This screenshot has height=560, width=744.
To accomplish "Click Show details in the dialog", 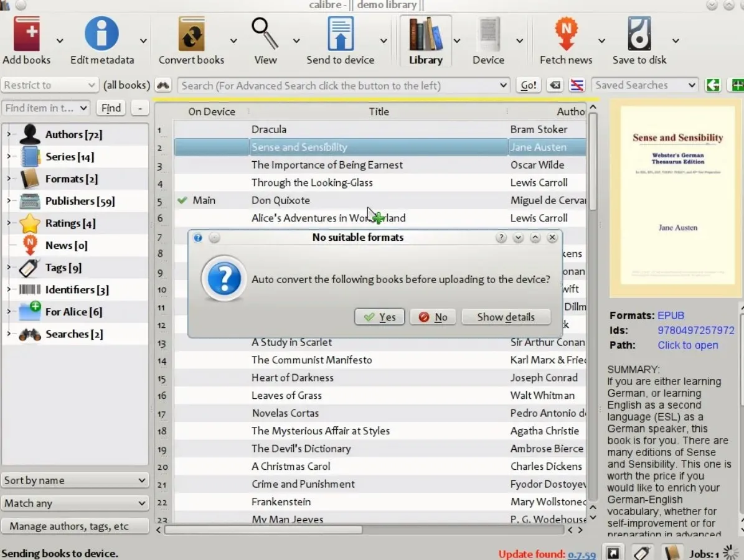I will point(506,317).
